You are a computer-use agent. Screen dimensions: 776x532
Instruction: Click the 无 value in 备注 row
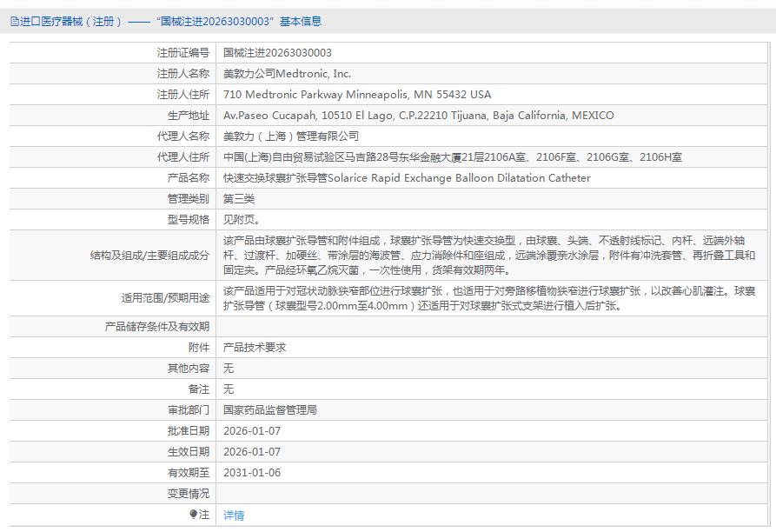229,389
